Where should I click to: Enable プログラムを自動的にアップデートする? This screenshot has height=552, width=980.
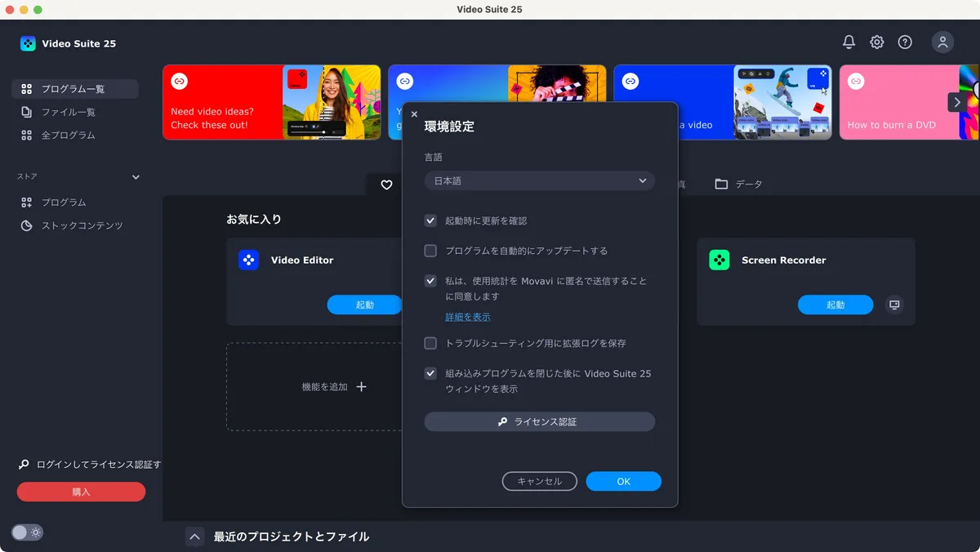(x=430, y=251)
